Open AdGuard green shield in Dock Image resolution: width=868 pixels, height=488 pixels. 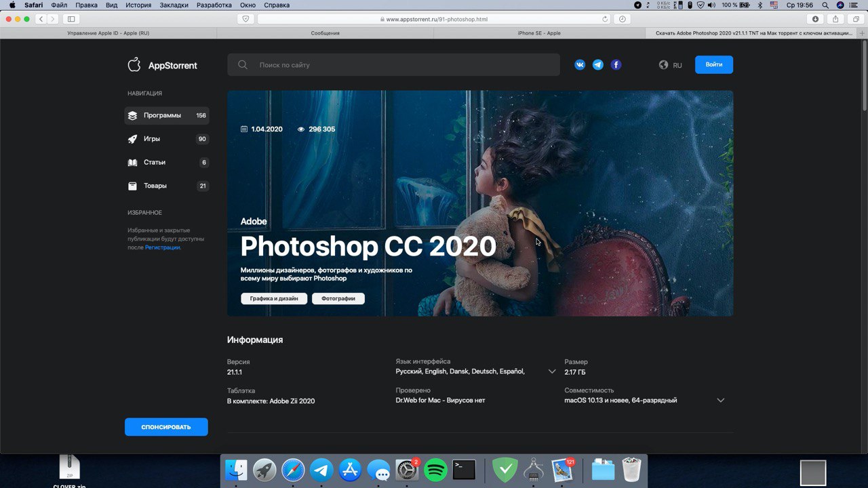[505, 470]
